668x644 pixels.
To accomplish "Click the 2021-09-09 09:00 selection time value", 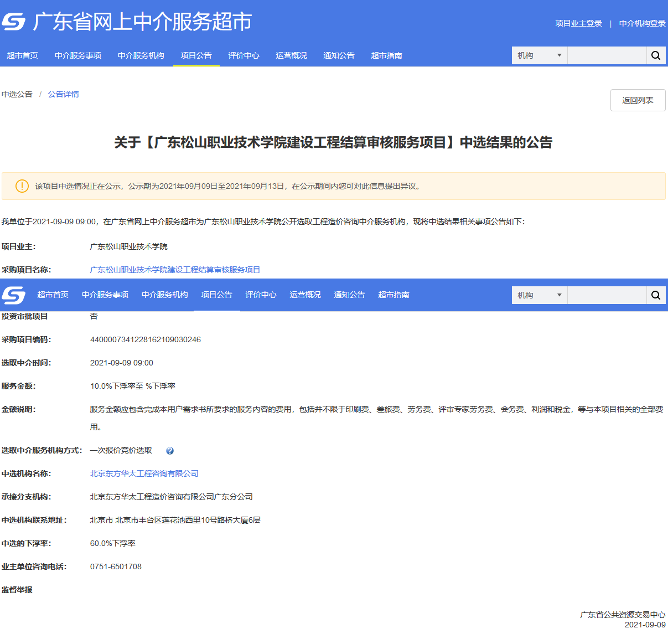I will (122, 363).
